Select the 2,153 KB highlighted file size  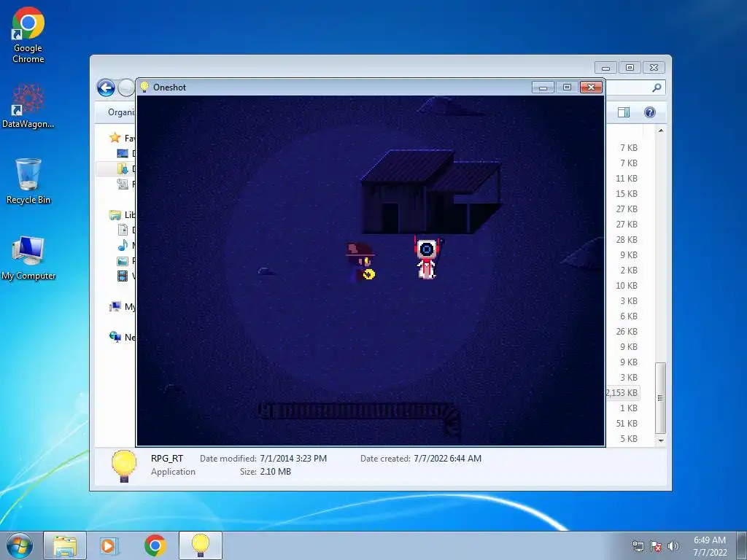coord(622,393)
